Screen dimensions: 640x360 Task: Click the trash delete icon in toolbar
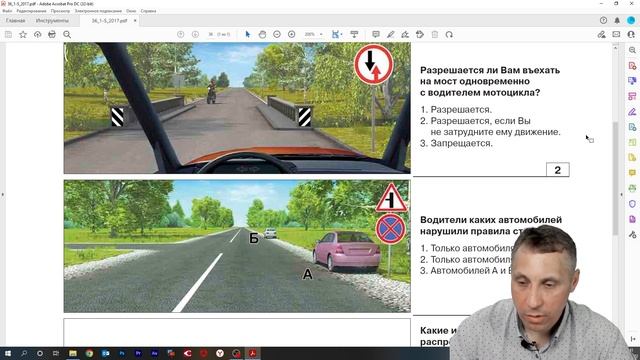(x=435, y=35)
